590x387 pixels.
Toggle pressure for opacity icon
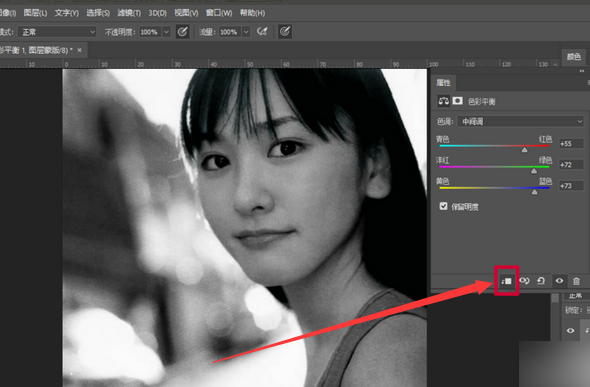(182, 32)
